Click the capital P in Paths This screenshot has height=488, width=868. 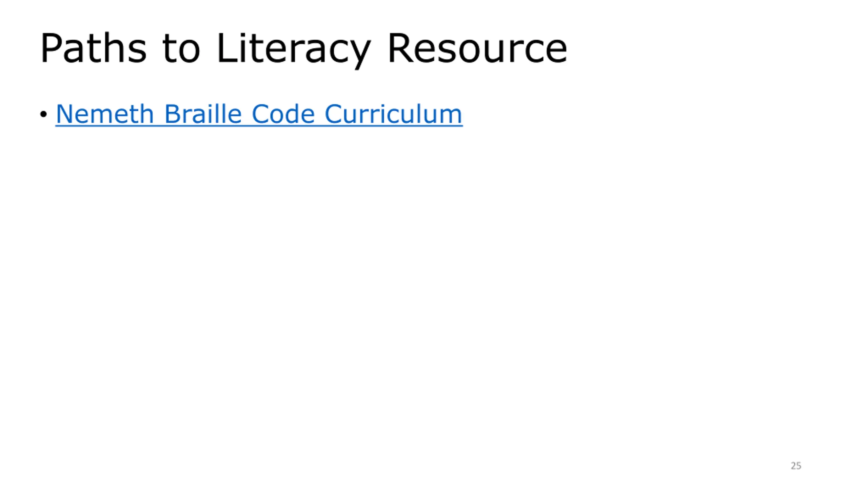pyautogui.click(x=50, y=48)
